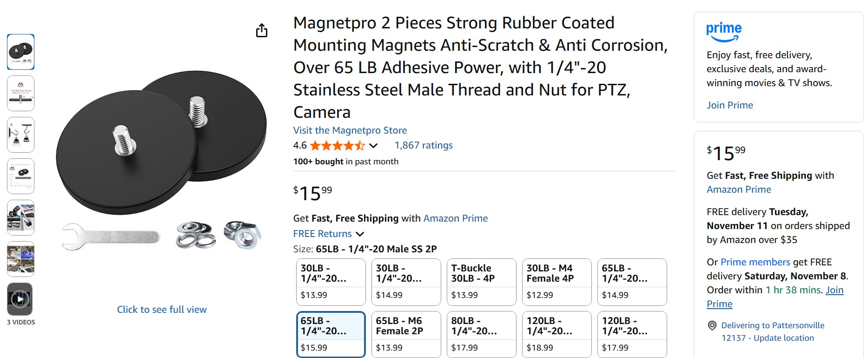Click Update location for Pattersonville delivery

point(783,338)
